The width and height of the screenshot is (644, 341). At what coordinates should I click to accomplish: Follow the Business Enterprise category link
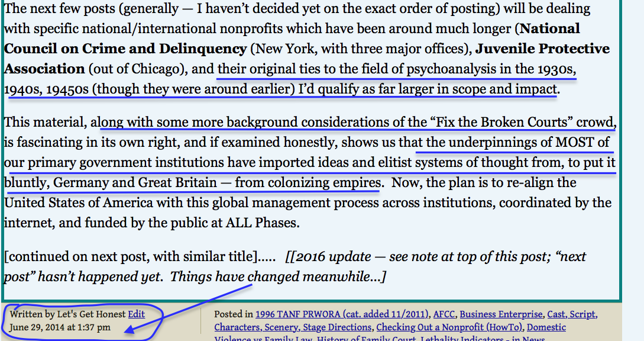point(501,314)
